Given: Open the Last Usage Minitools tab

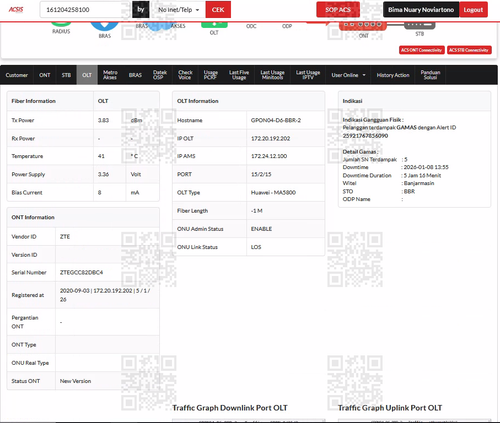Looking at the screenshot, I should (272, 75).
